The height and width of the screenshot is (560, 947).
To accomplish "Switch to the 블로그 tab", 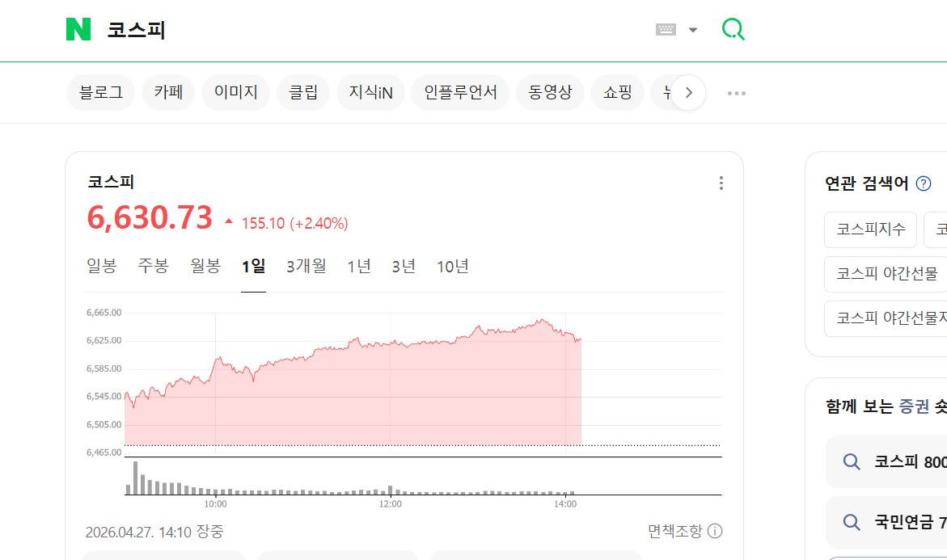I will (101, 93).
